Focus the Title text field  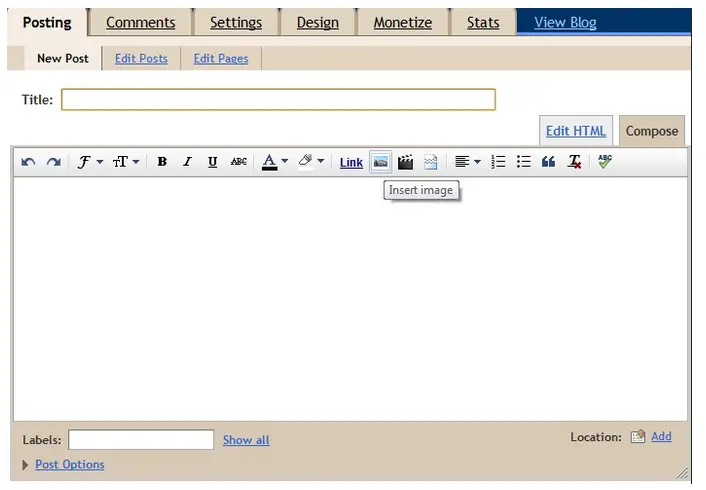(278, 100)
